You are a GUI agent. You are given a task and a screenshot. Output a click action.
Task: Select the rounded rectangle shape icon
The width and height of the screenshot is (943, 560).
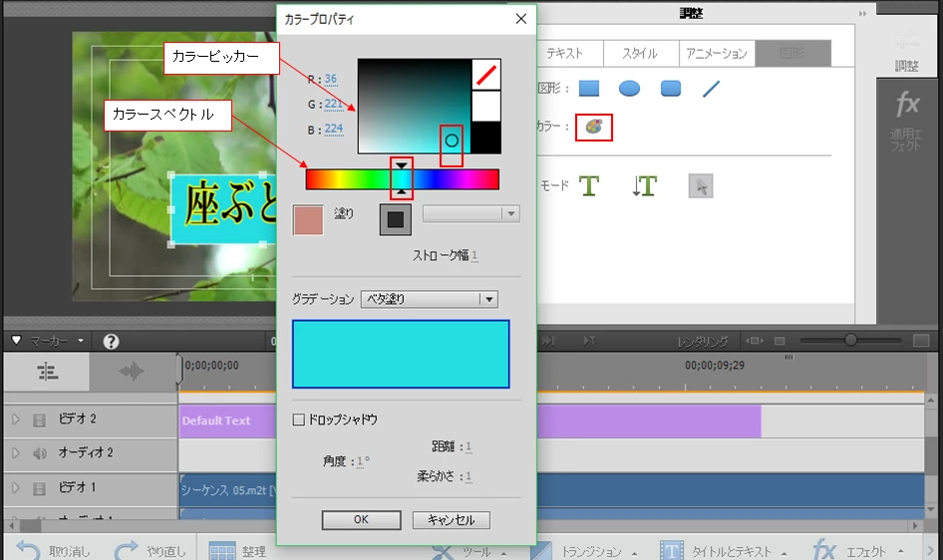pos(671,89)
